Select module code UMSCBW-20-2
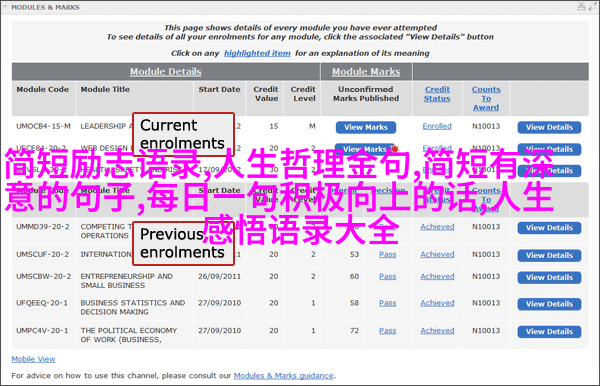The image size is (600, 386). pos(43,276)
